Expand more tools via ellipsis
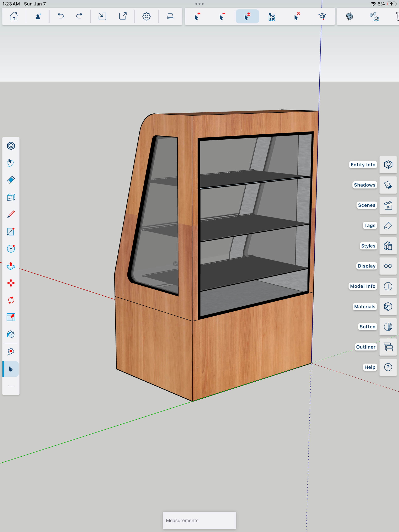The height and width of the screenshot is (532, 399). pyautogui.click(x=11, y=386)
